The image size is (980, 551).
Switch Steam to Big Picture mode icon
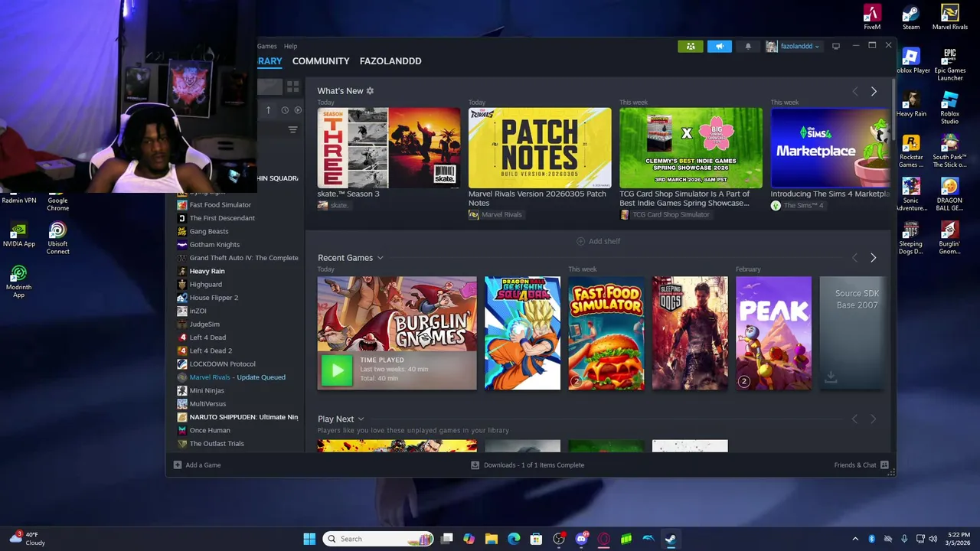pos(836,46)
